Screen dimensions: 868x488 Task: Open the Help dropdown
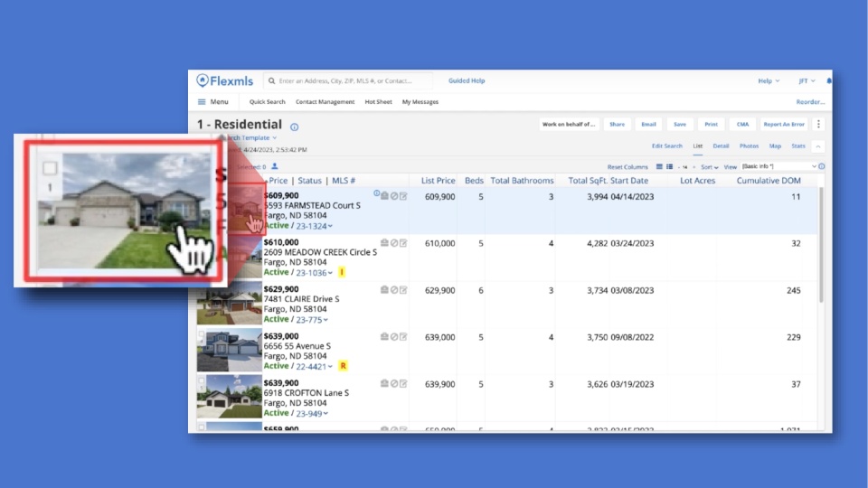[x=769, y=80]
